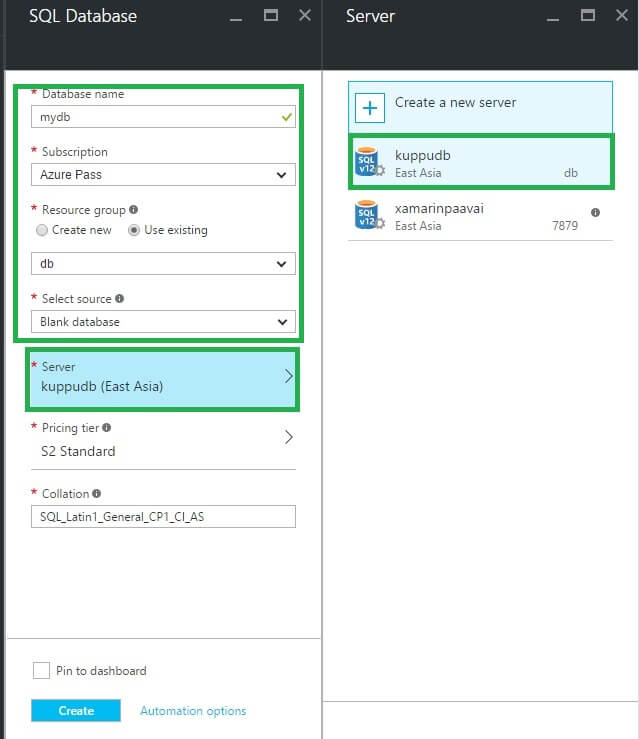The width and height of the screenshot is (639, 739).
Task: Select the Use existing resource group option
Action: (x=134, y=230)
